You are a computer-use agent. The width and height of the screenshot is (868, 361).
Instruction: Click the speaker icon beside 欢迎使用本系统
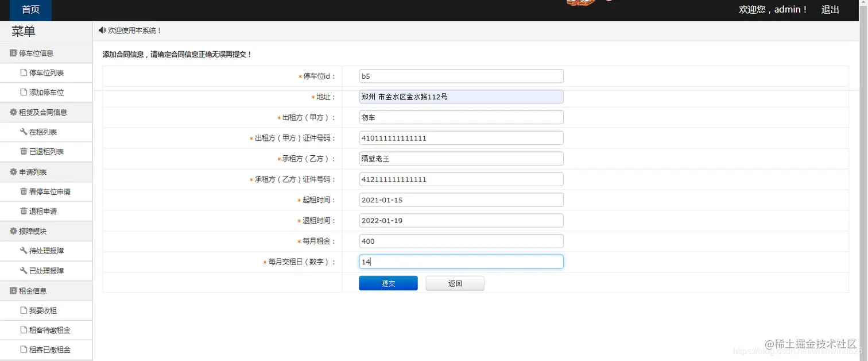point(102,30)
